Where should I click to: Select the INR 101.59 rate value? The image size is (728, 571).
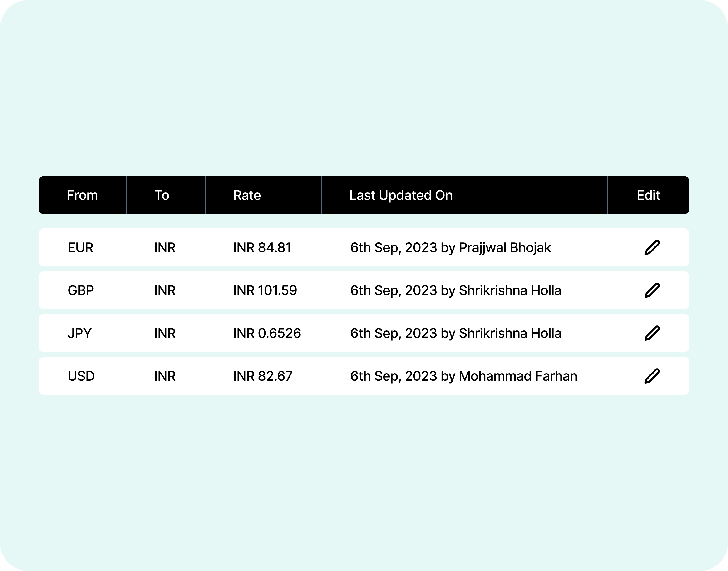click(x=265, y=290)
